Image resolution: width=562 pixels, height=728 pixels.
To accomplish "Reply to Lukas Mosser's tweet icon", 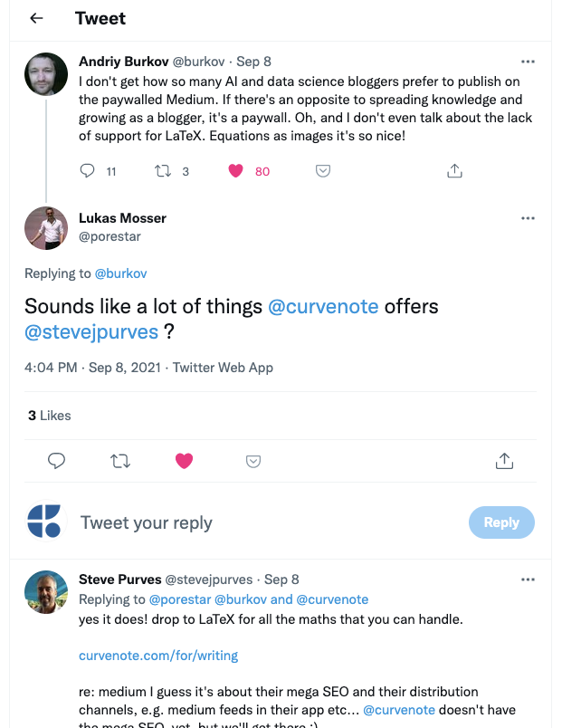I will 56,461.
